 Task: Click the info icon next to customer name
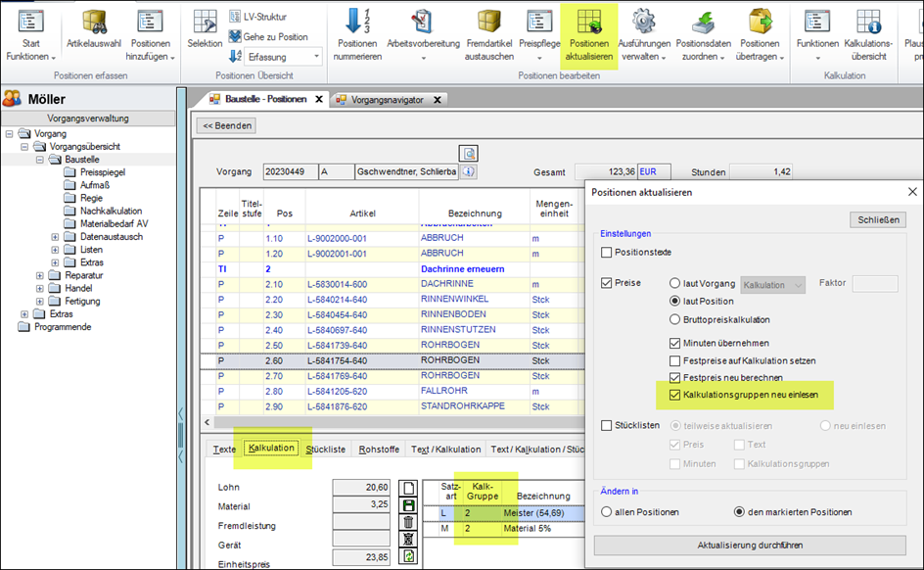pyautogui.click(x=469, y=172)
